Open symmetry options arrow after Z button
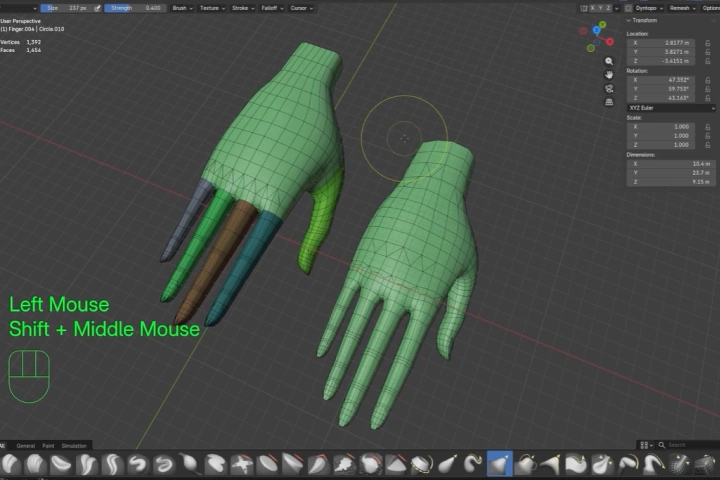720x480 pixels. coord(617,8)
